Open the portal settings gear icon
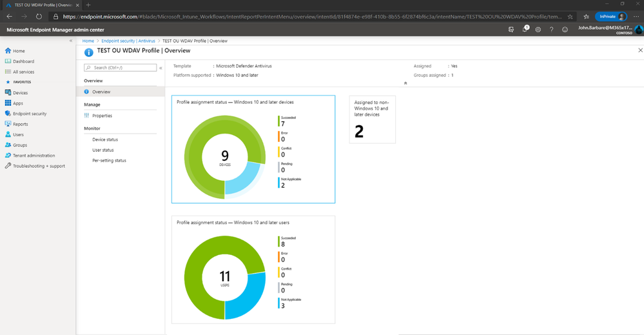This screenshot has height=335, width=644. [538, 30]
